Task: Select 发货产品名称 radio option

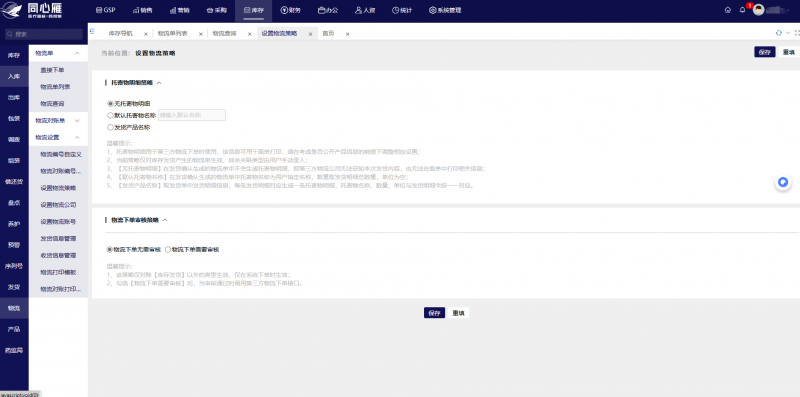Action: pos(110,128)
